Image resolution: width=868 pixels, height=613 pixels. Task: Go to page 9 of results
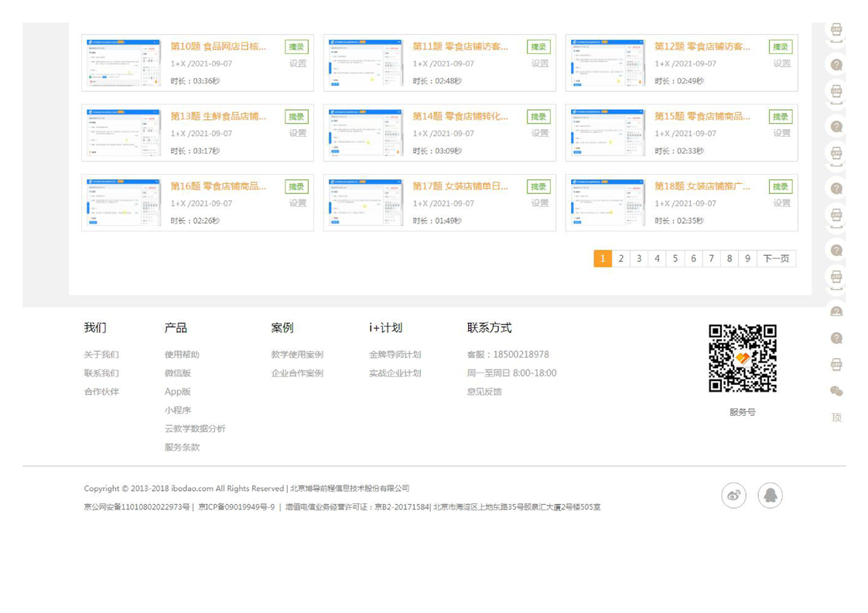(747, 259)
